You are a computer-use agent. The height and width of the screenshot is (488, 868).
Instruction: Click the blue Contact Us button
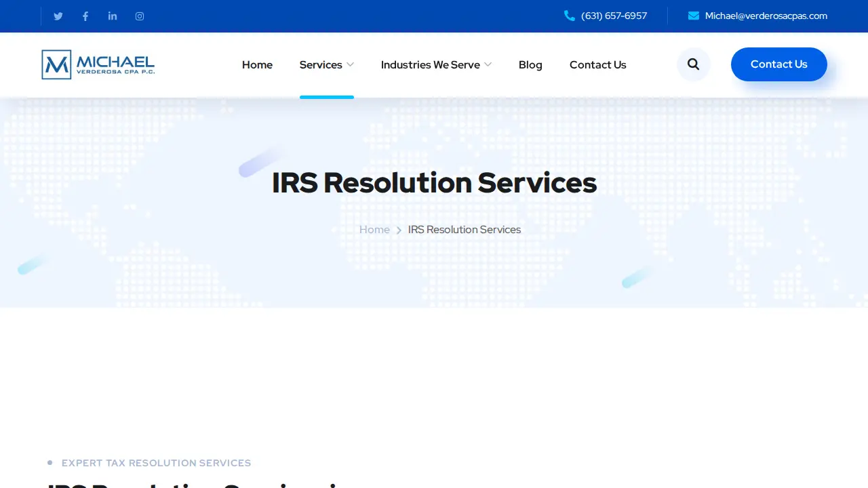point(779,64)
